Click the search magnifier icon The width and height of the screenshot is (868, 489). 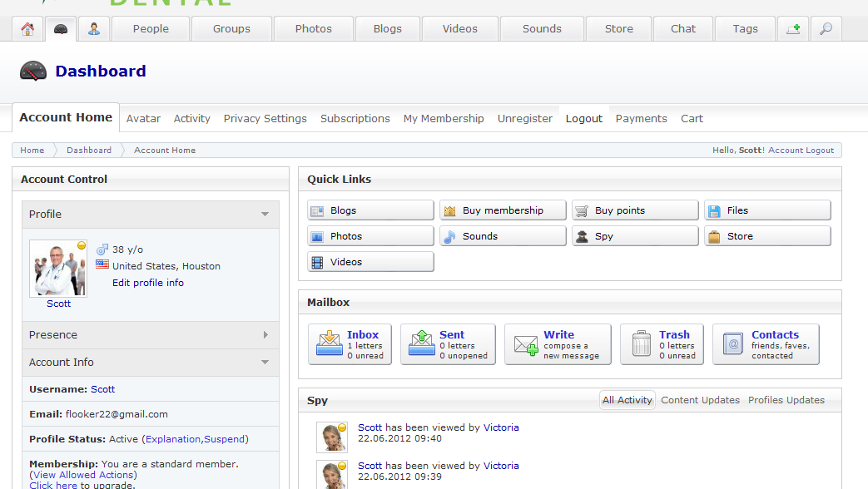point(826,29)
